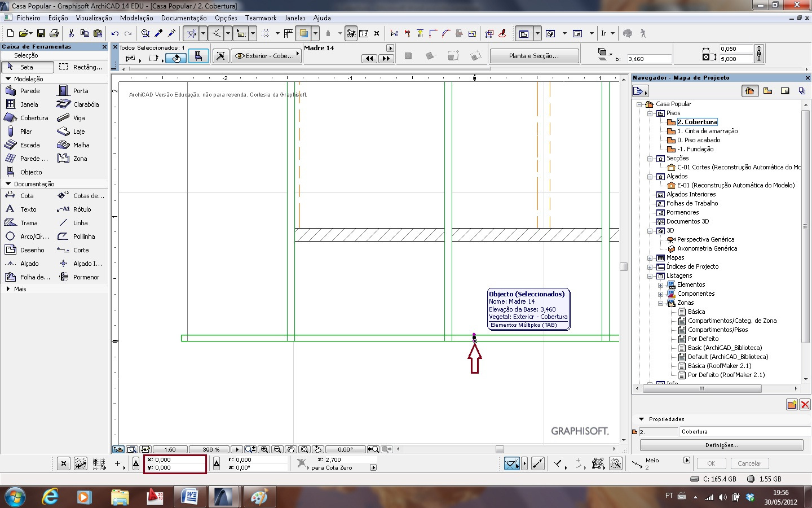Activate the pan hand icon
The image size is (812, 508).
(x=291, y=449)
